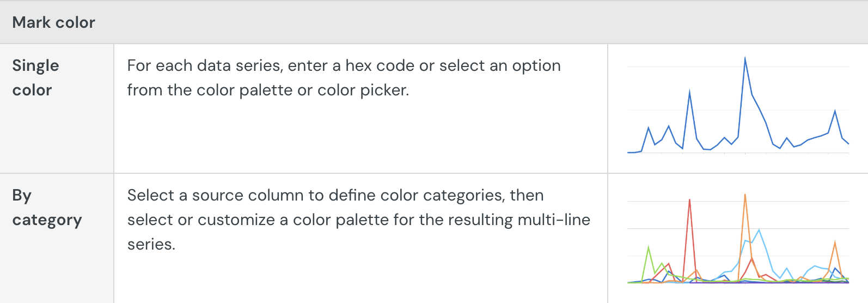Click the single color description text

coord(344,77)
